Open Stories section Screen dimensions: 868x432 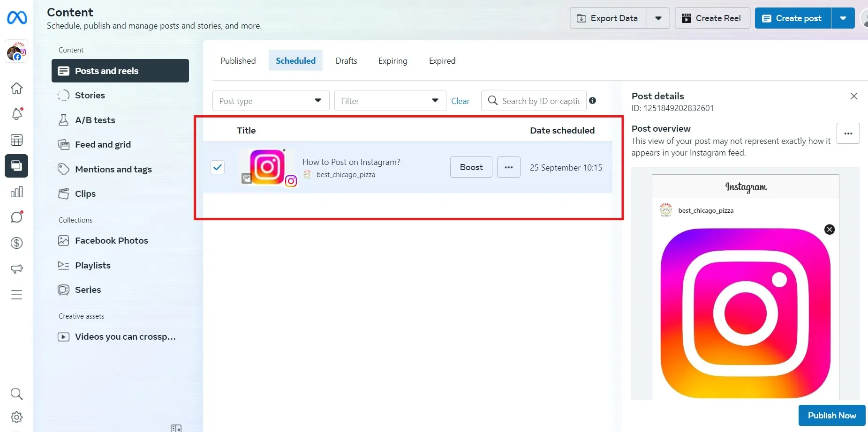point(120,95)
